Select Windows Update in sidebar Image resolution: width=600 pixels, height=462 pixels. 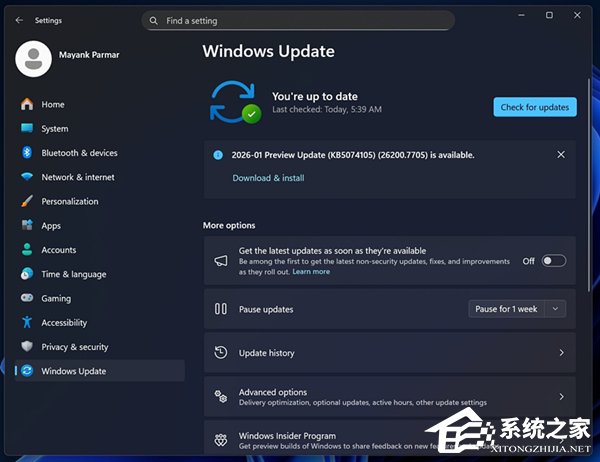click(99, 371)
